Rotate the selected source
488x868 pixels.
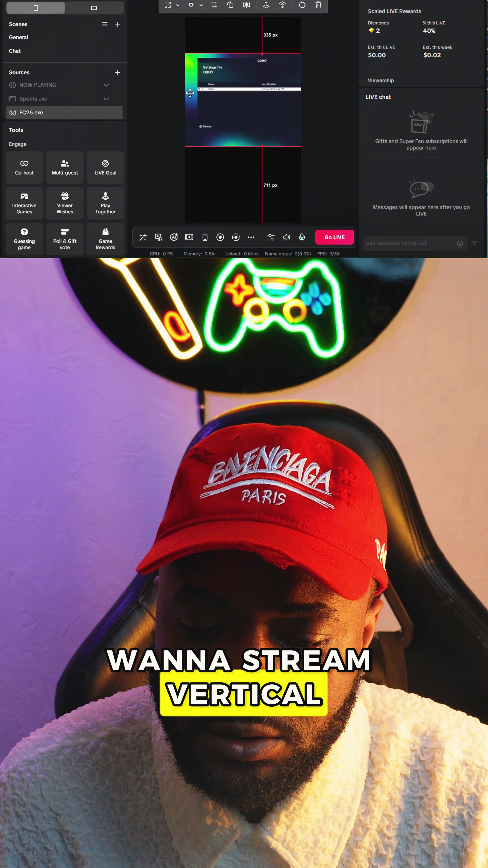click(230, 5)
